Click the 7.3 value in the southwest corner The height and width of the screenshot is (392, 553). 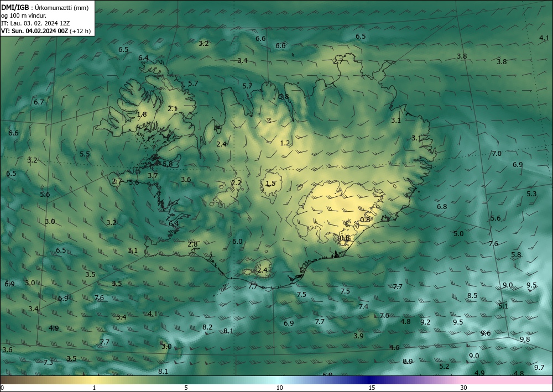[48, 362]
